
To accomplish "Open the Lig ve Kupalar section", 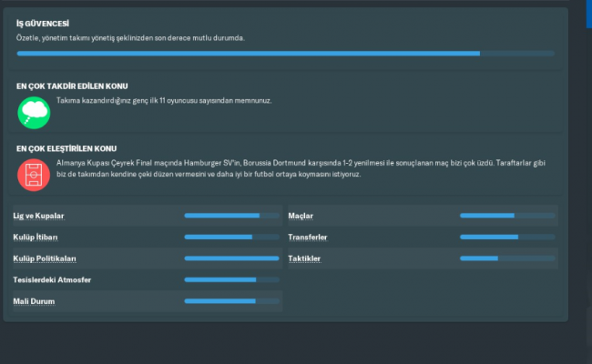I will 38,216.
